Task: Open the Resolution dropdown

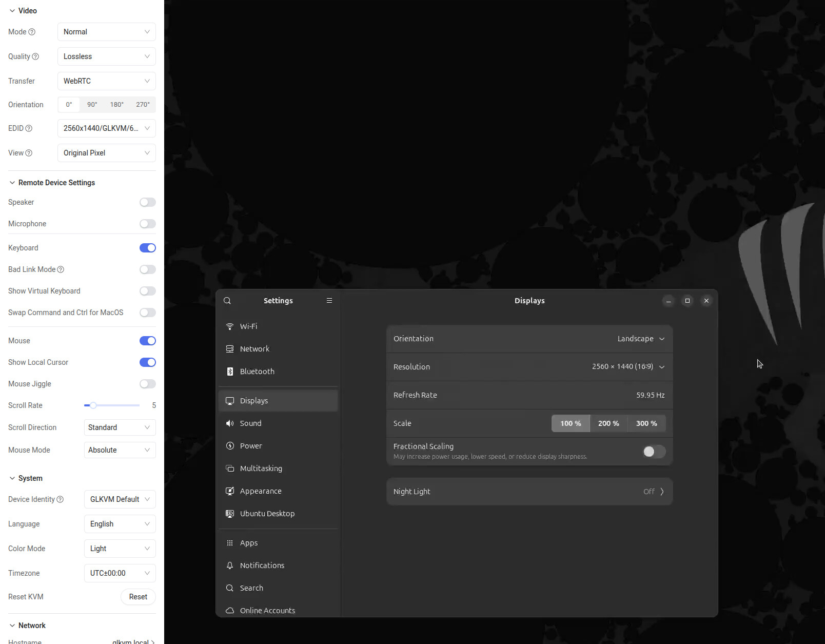Action: pyautogui.click(x=628, y=367)
